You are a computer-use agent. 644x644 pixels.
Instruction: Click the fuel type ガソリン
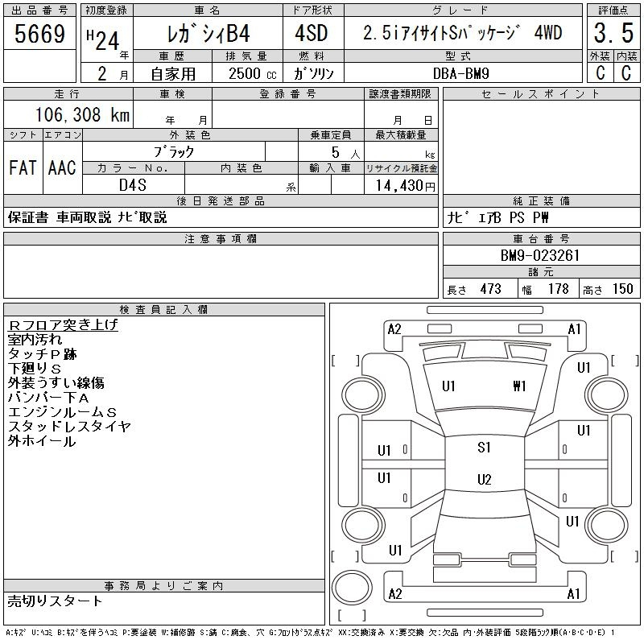313,73
